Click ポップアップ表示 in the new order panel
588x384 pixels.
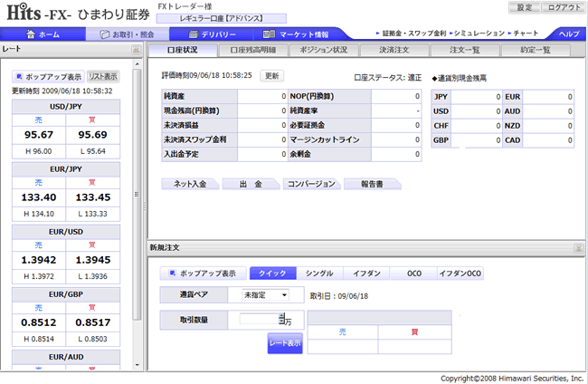[x=203, y=274]
